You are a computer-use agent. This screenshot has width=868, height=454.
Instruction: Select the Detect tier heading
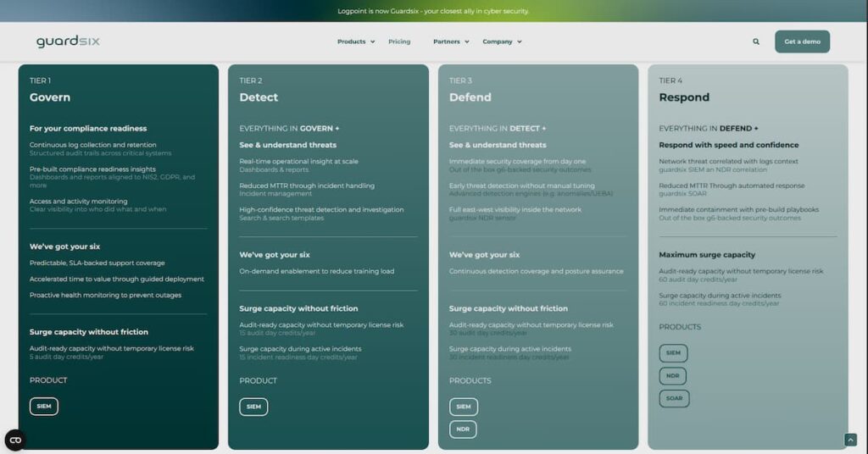259,97
